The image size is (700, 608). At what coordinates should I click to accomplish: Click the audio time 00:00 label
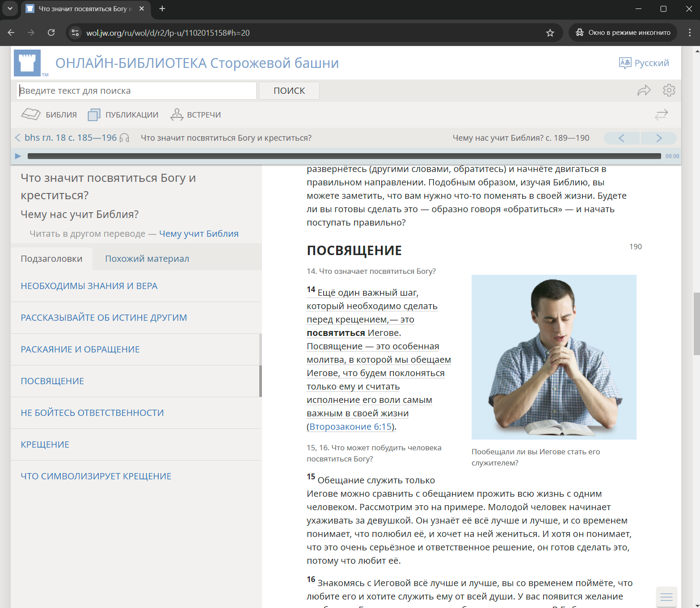[672, 156]
